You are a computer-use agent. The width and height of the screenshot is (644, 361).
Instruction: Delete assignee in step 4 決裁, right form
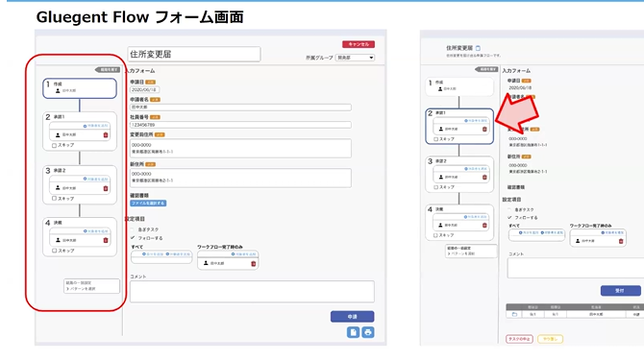[x=484, y=226]
